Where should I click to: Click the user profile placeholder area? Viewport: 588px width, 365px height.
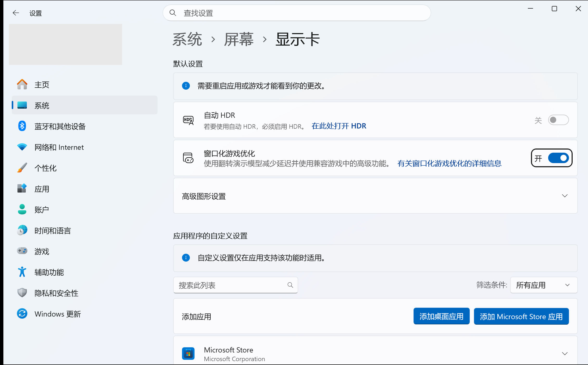[x=65, y=44]
